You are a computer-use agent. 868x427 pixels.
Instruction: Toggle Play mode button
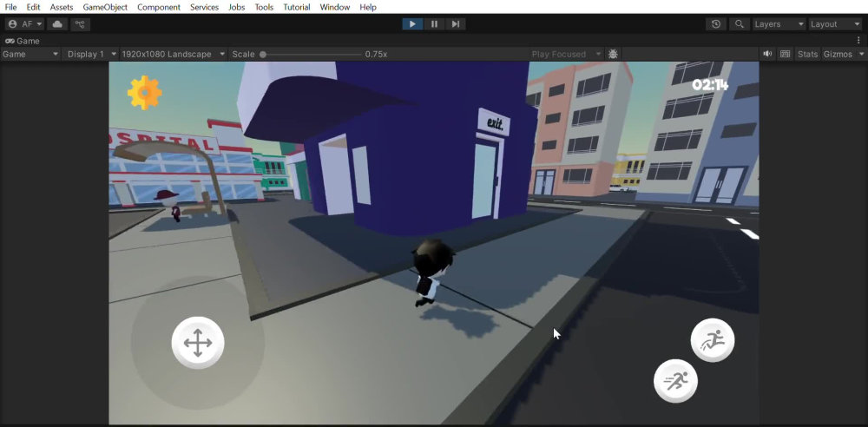coord(412,24)
